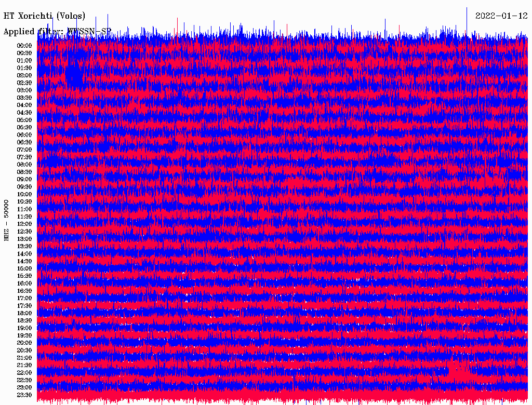Select the 23:00 time label

(24, 388)
